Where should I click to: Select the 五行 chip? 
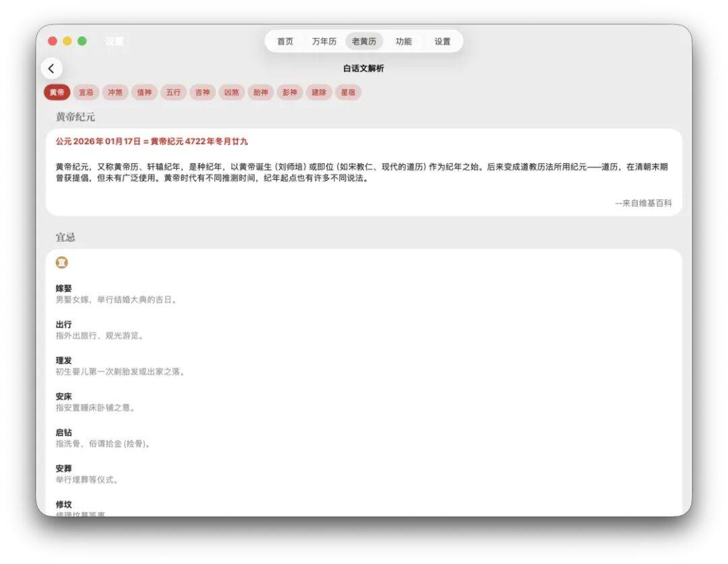tap(173, 92)
